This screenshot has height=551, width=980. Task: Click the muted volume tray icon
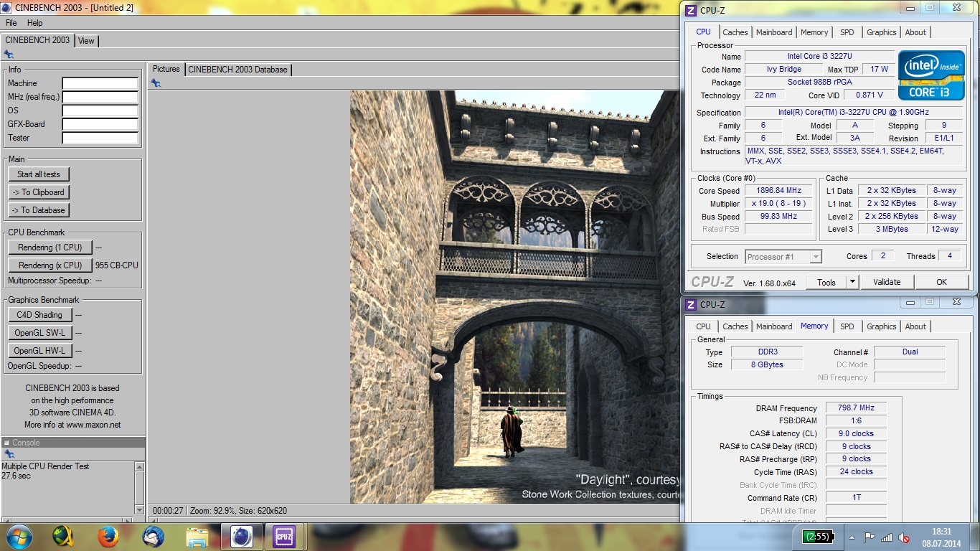[905, 537]
